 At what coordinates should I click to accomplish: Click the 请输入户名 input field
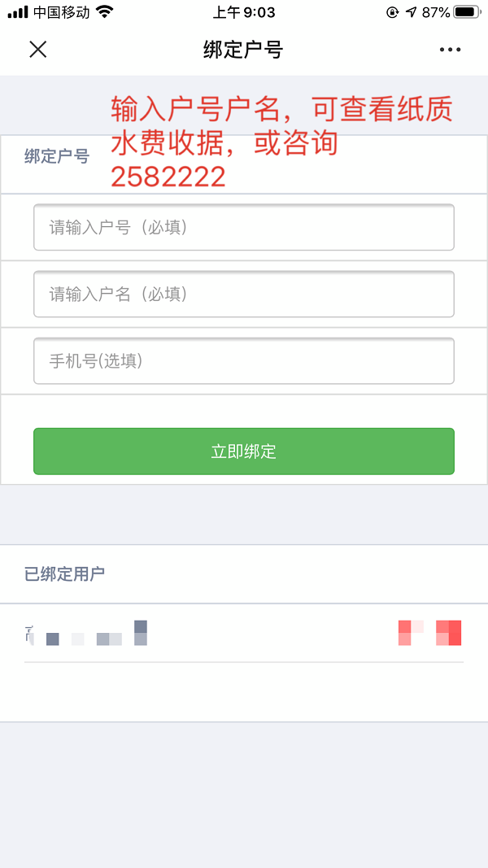[243, 294]
